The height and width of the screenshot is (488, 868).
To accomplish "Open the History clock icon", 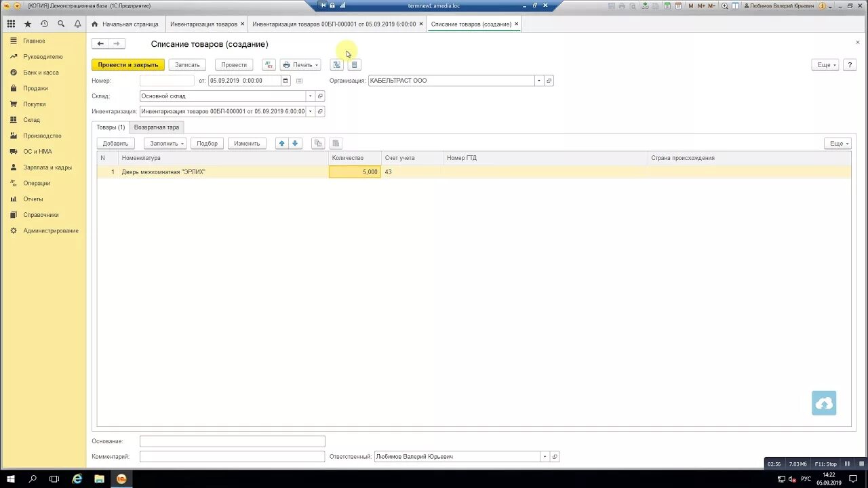I will [44, 24].
